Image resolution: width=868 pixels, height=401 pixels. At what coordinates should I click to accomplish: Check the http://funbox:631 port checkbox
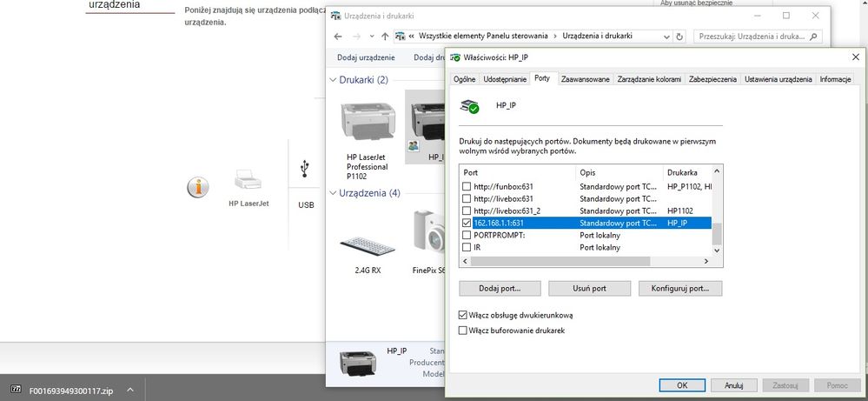467,187
